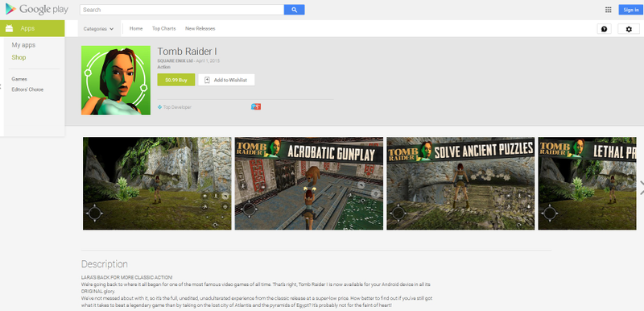Open the settings gear icon

point(629,29)
